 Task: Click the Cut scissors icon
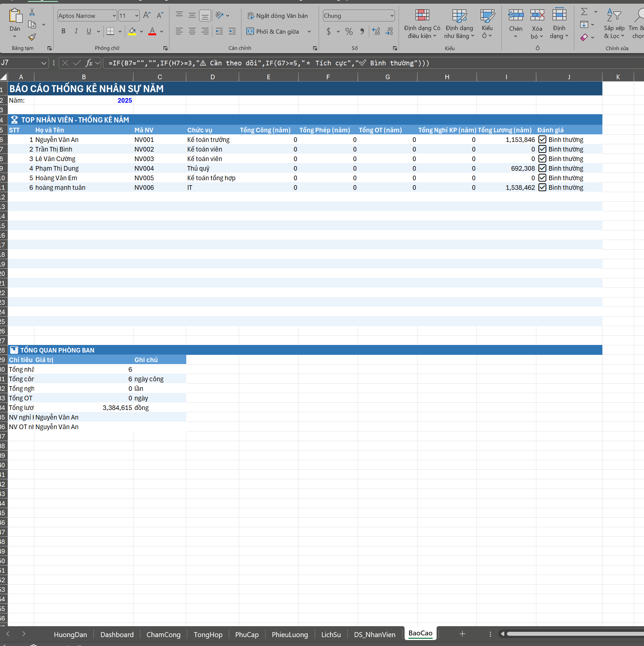tap(32, 12)
